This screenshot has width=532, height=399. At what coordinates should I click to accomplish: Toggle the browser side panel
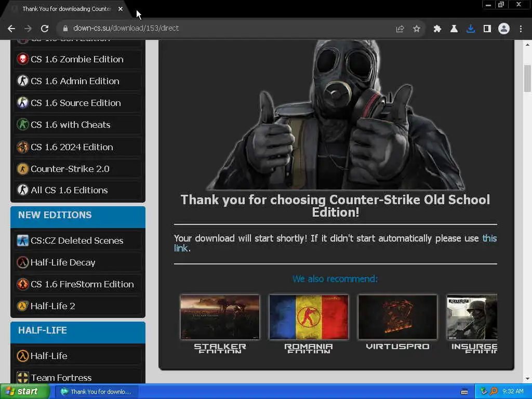pos(487,29)
